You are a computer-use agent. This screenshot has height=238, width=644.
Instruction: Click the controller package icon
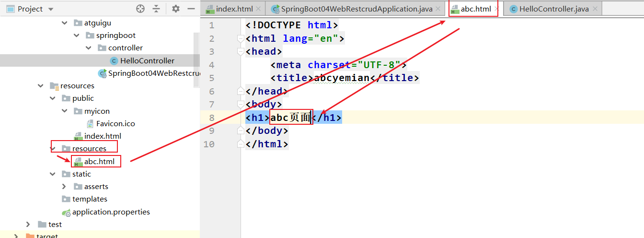102,48
